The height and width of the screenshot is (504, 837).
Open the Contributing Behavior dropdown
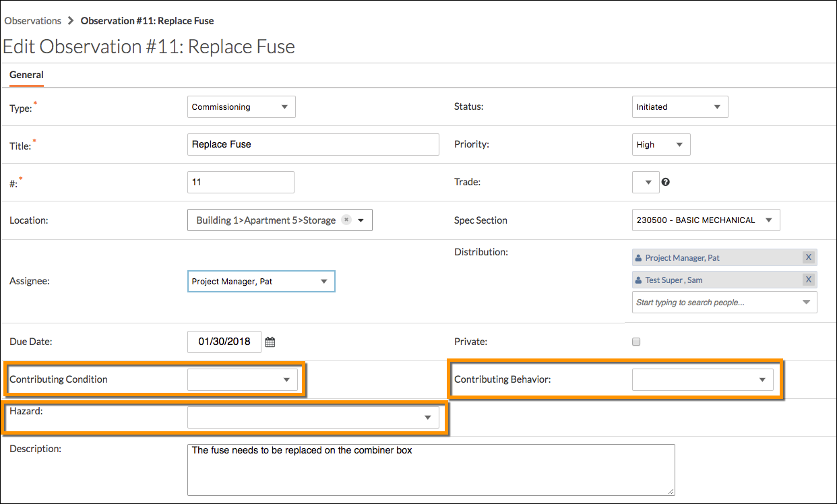coord(702,380)
